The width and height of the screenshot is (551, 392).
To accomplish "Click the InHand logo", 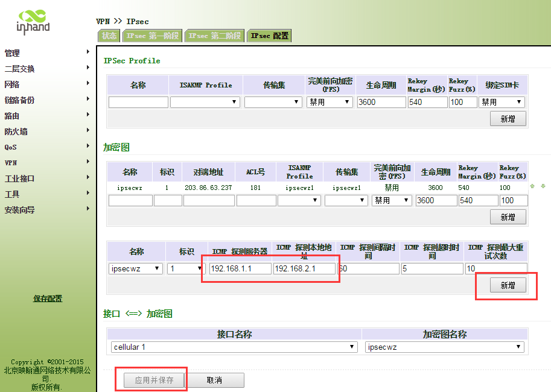I will pos(33,21).
